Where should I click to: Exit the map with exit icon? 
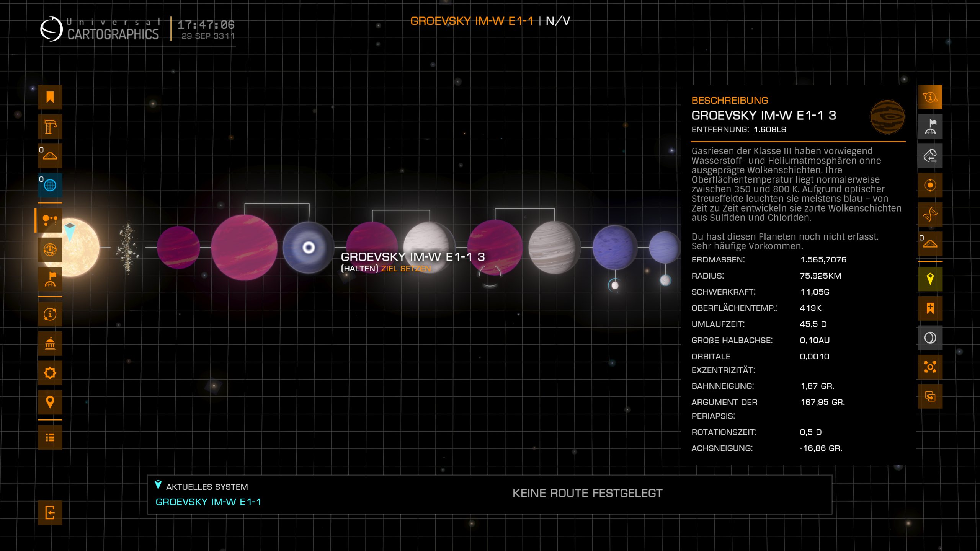tap(50, 512)
